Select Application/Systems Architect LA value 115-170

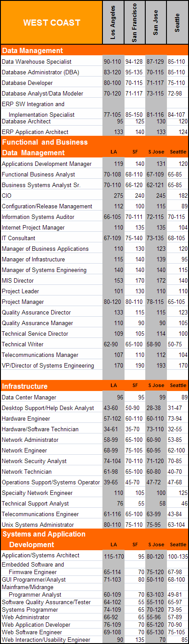pyautogui.click(x=113, y=556)
